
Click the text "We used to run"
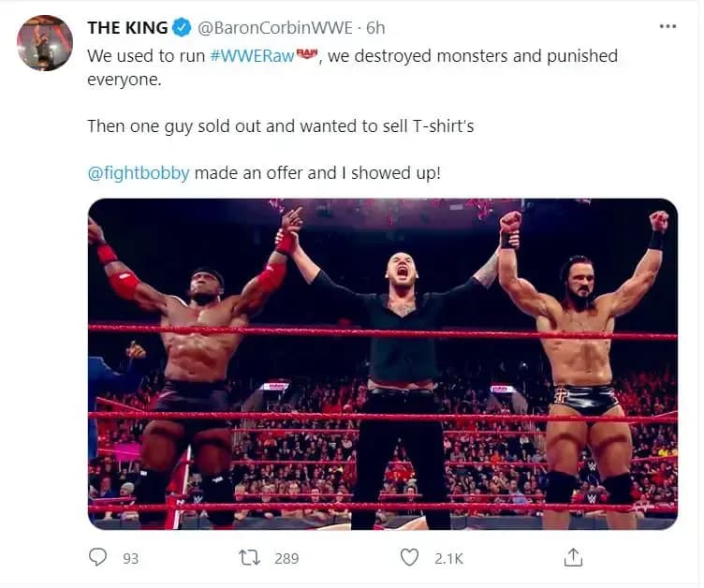(146, 56)
